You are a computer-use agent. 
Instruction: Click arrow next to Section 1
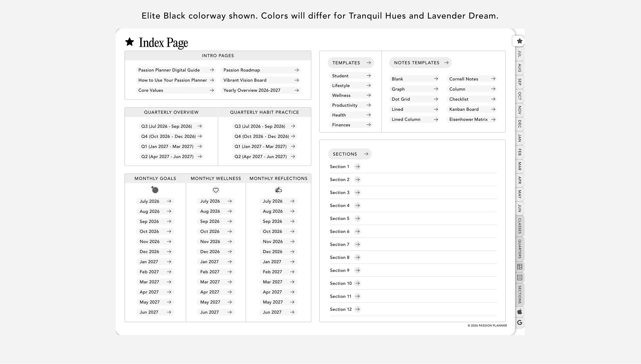(357, 167)
